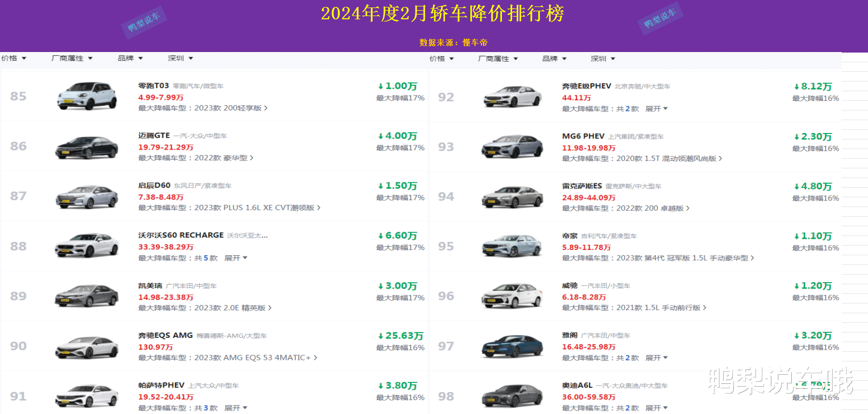868x414 pixels.
Task: Open 2023款 2.0E 精英版 trim link
Action: coord(233,308)
